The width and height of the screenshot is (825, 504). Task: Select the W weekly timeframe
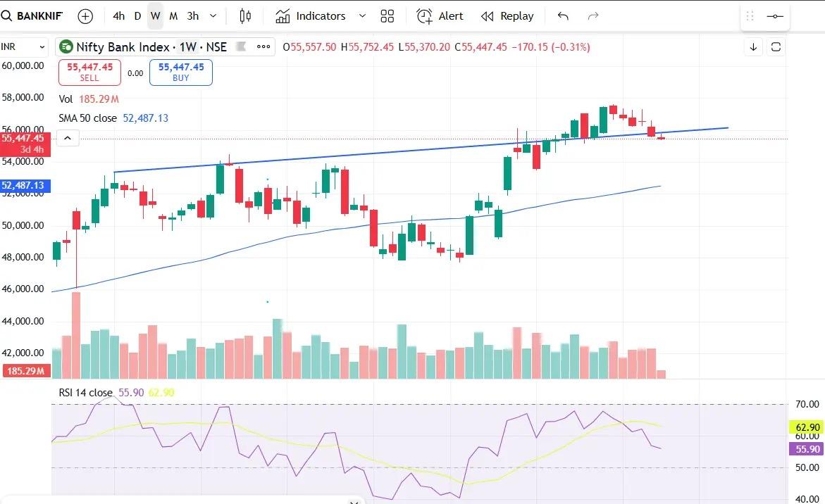(155, 15)
